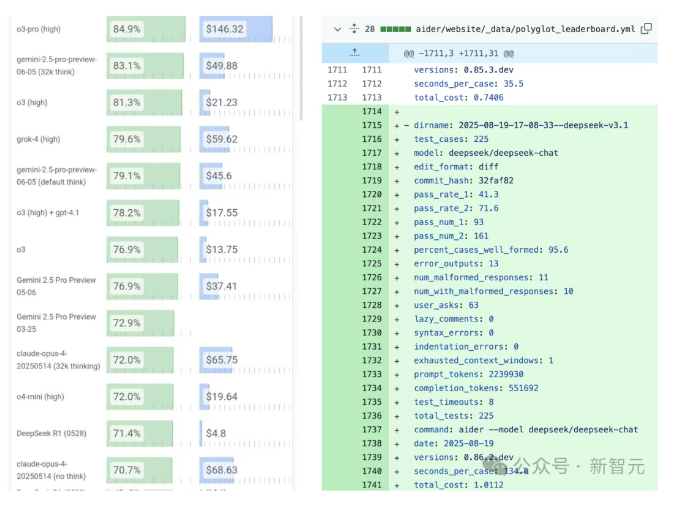Select the total_cost: 0.7406 context line

(459, 98)
